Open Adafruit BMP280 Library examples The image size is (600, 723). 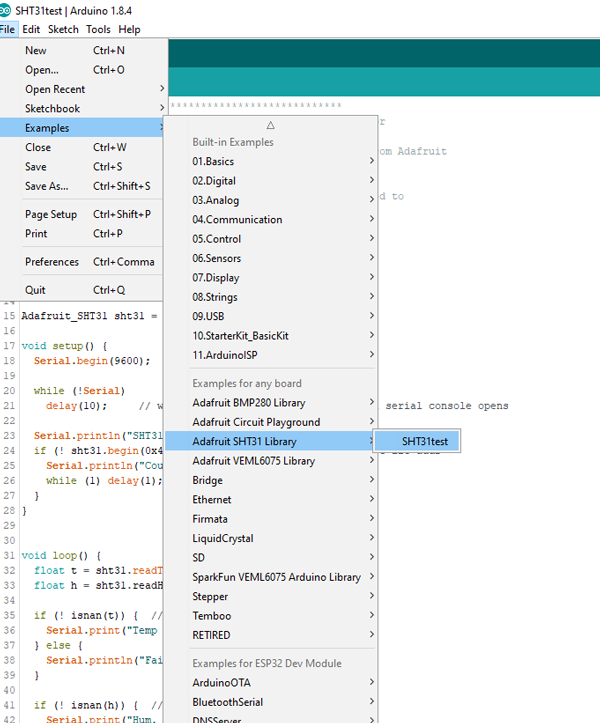[271, 403]
